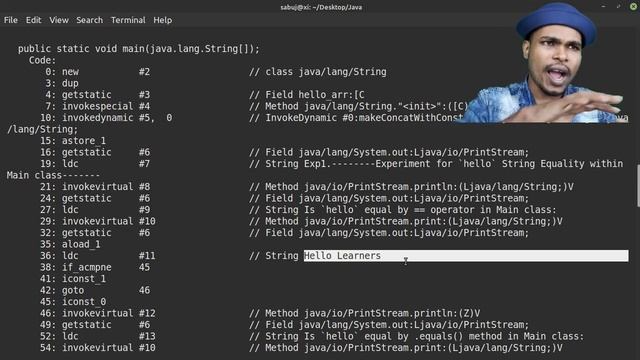The image size is (640, 360).
Task: Click '29: invokevirtual #10' instruction
Action: [98, 221]
